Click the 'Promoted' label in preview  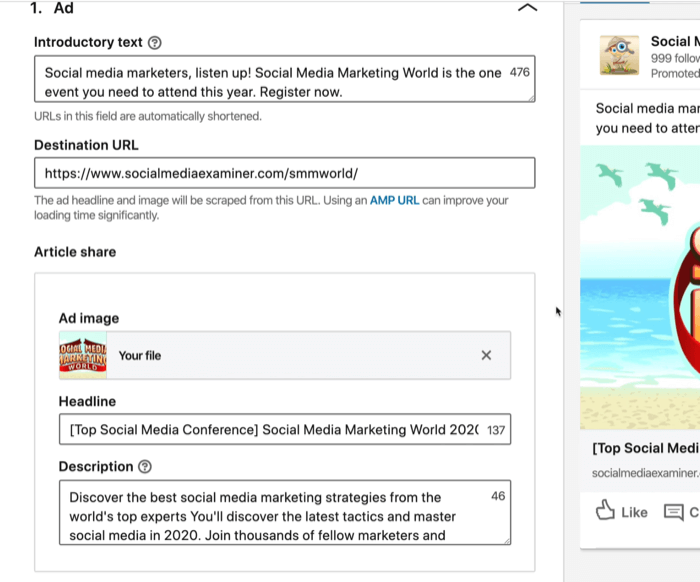point(675,74)
